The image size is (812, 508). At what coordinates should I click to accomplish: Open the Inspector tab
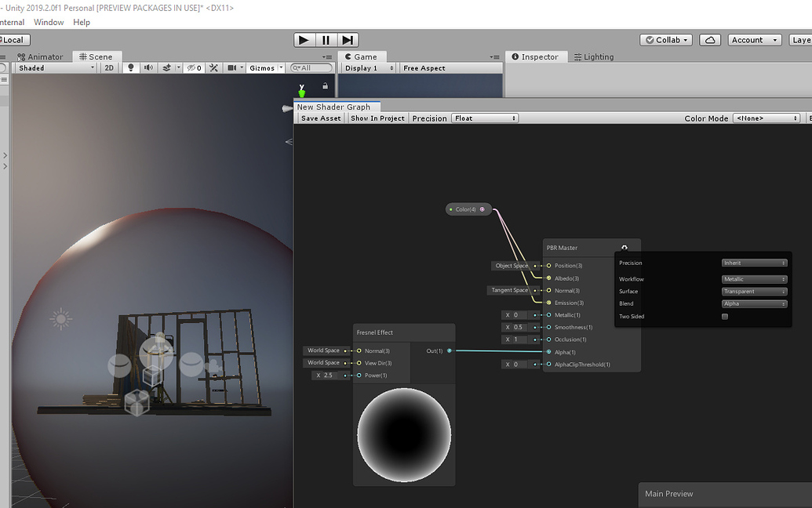coord(535,57)
